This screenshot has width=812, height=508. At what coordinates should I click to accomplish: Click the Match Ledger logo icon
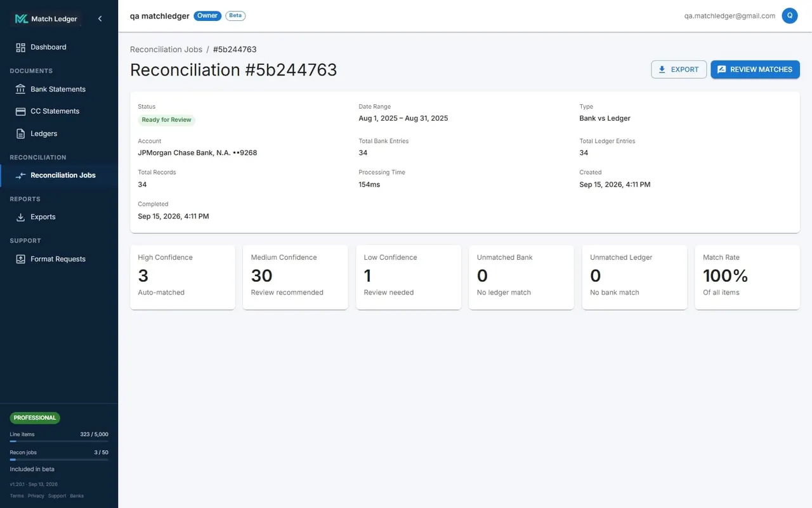point(21,19)
